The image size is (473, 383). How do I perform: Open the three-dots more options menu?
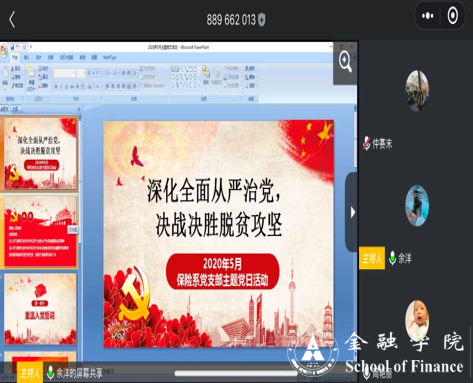[428, 16]
